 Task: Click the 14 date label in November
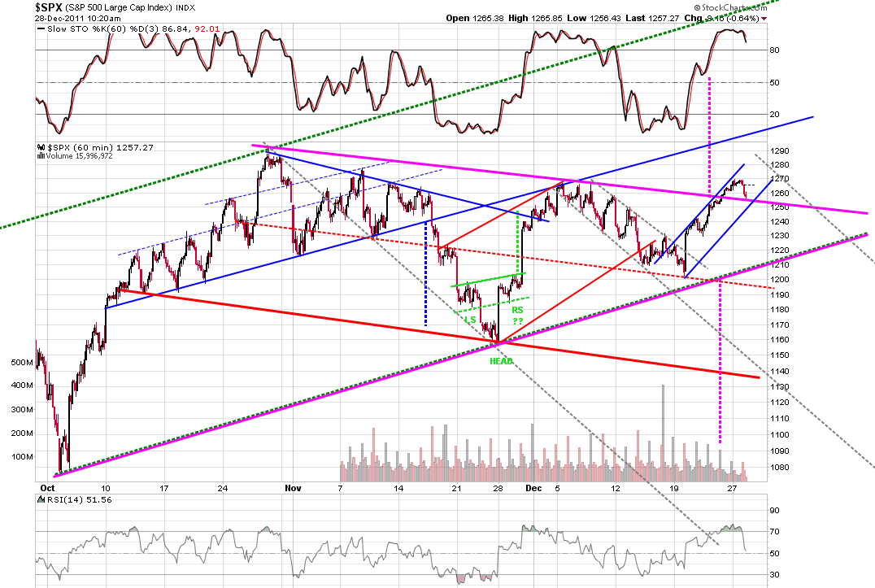398,489
